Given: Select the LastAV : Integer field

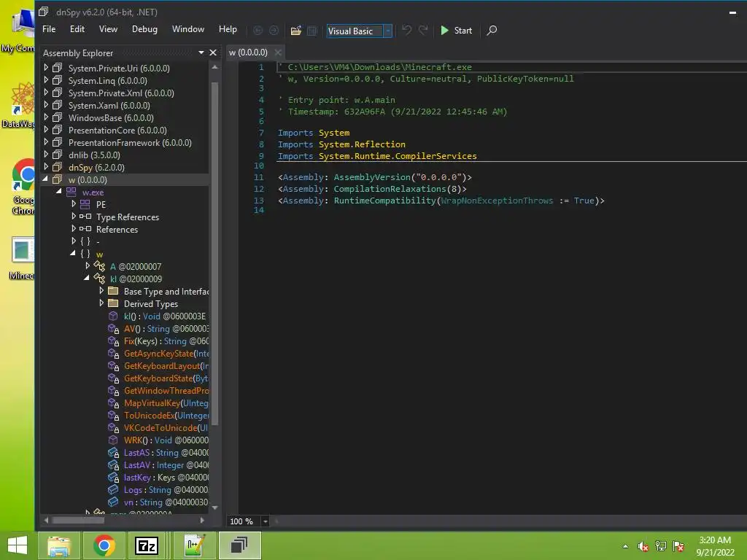Looking at the screenshot, I should coord(166,464).
